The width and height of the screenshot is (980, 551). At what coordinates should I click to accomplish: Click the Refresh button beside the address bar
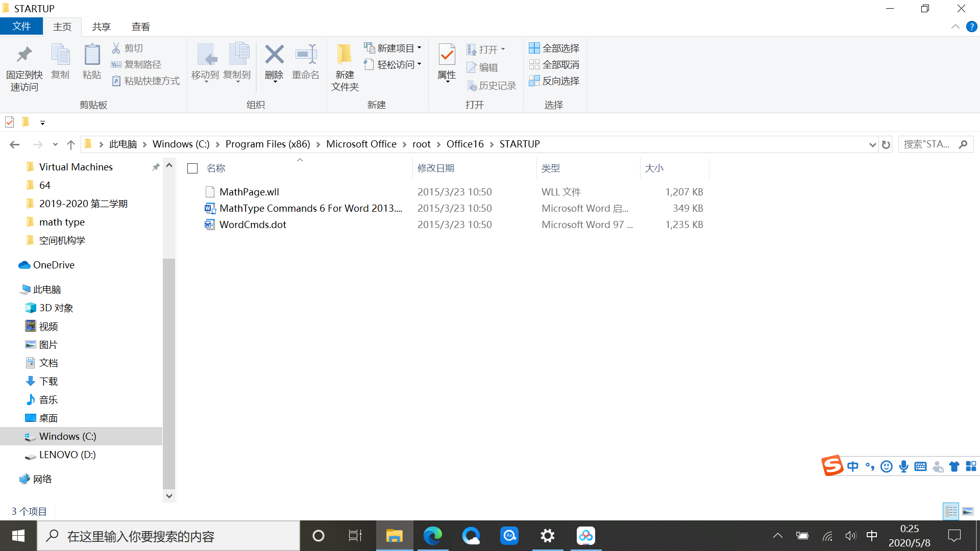point(886,144)
